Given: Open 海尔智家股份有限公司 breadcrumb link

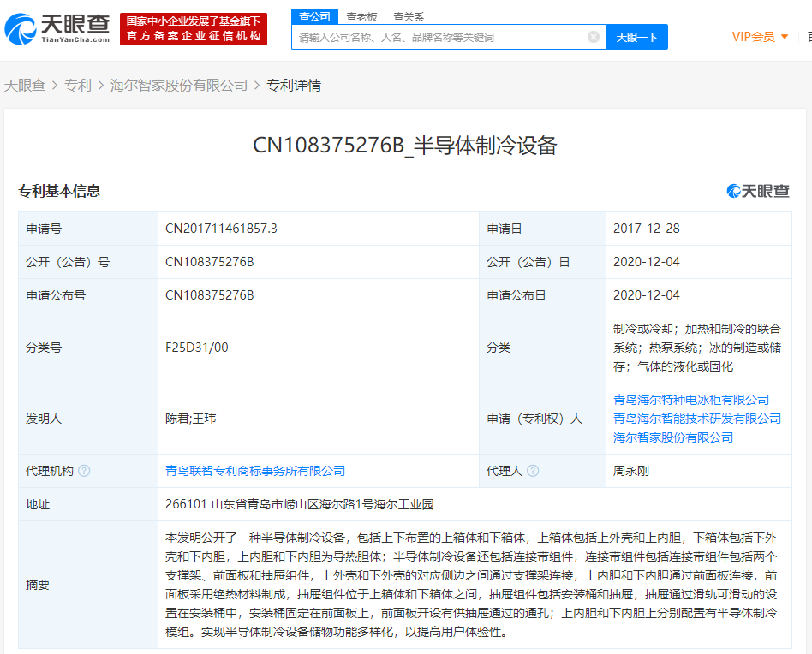Looking at the screenshot, I should (x=179, y=85).
